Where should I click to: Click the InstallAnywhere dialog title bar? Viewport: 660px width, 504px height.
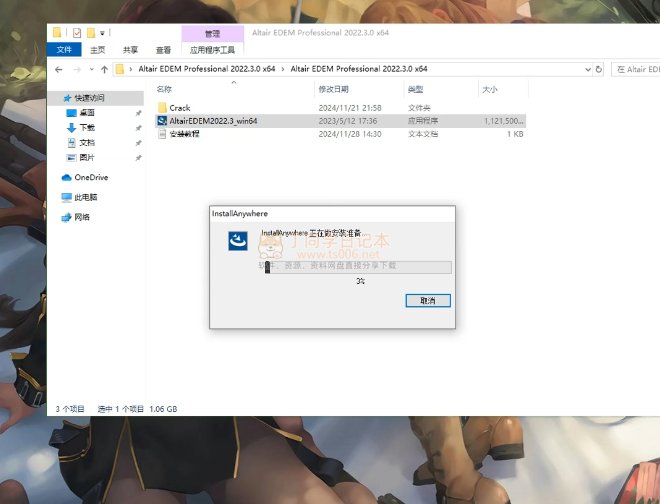(x=332, y=213)
